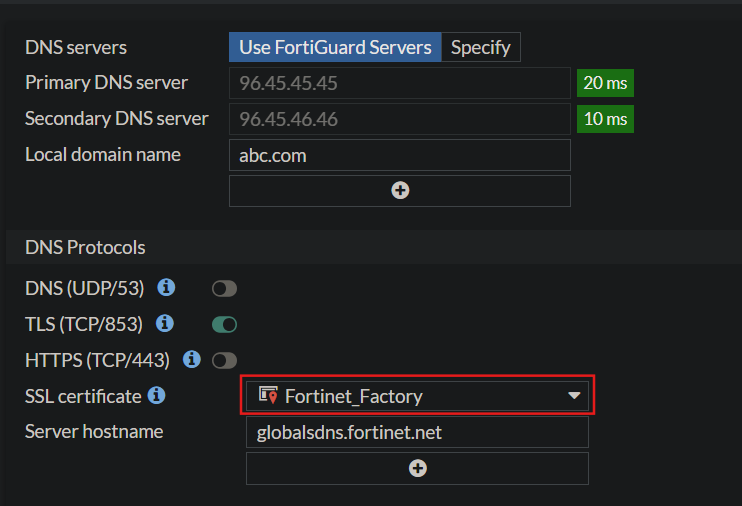Image resolution: width=742 pixels, height=506 pixels.
Task: Click the 10 ms latency badge
Action: (x=605, y=119)
